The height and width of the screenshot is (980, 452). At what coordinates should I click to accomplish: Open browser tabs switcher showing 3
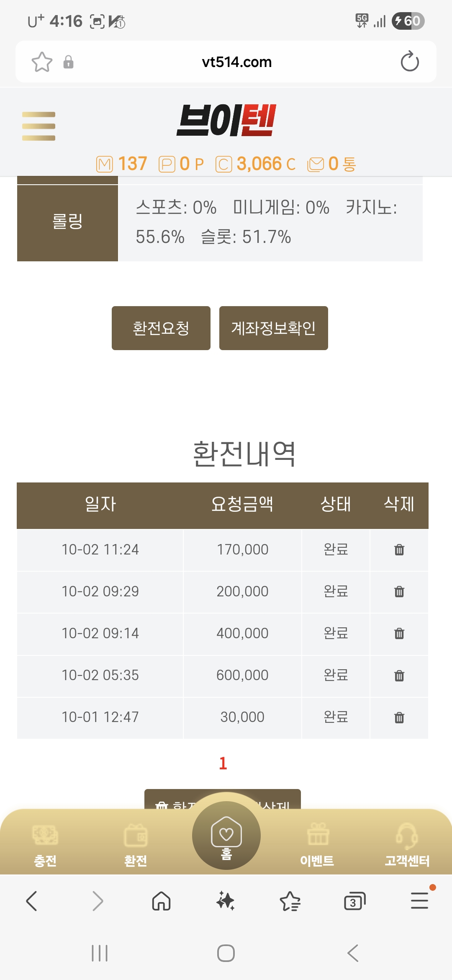point(354,901)
